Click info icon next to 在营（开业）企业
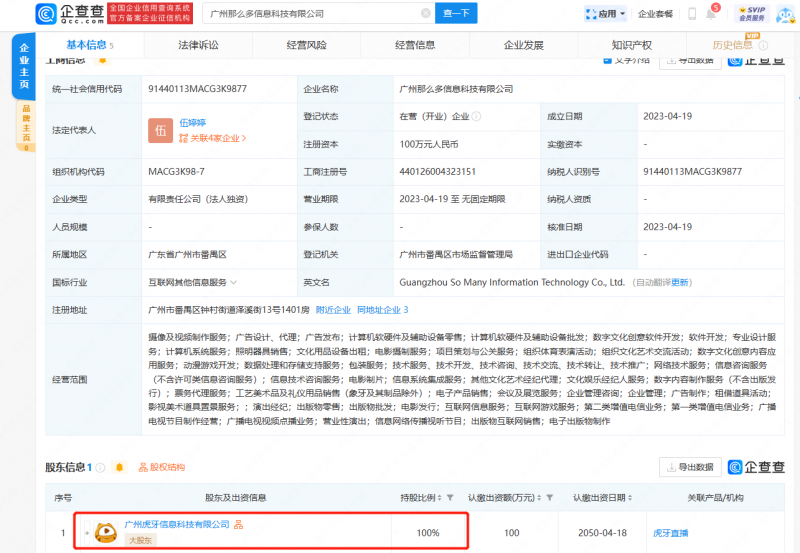 click(x=476, y=116)
